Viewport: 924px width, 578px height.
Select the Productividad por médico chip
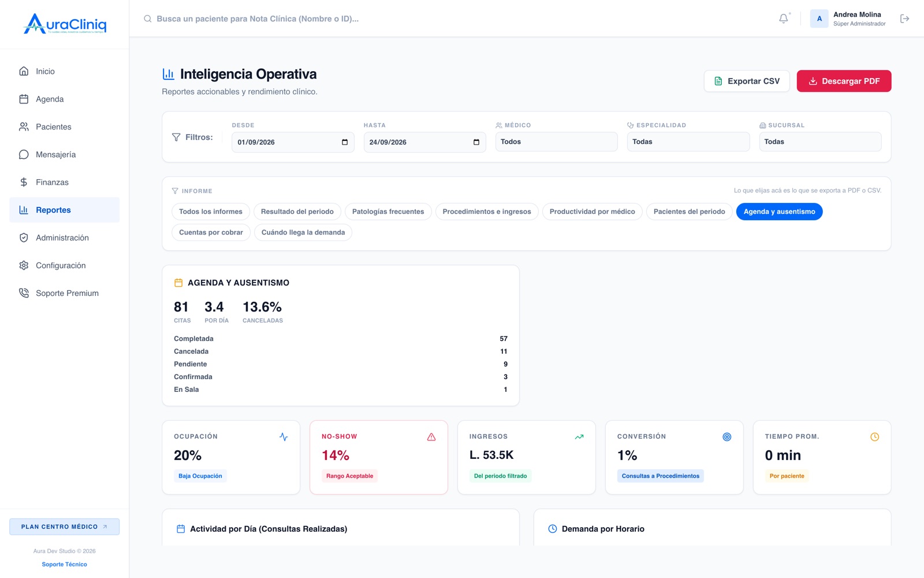coord(593,212)
